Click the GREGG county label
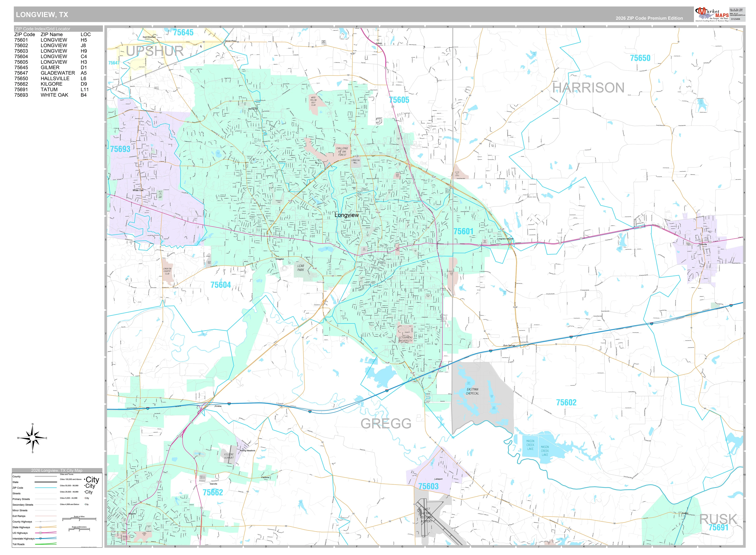This screenshot has height=555, width=756. tap(386, 424)
